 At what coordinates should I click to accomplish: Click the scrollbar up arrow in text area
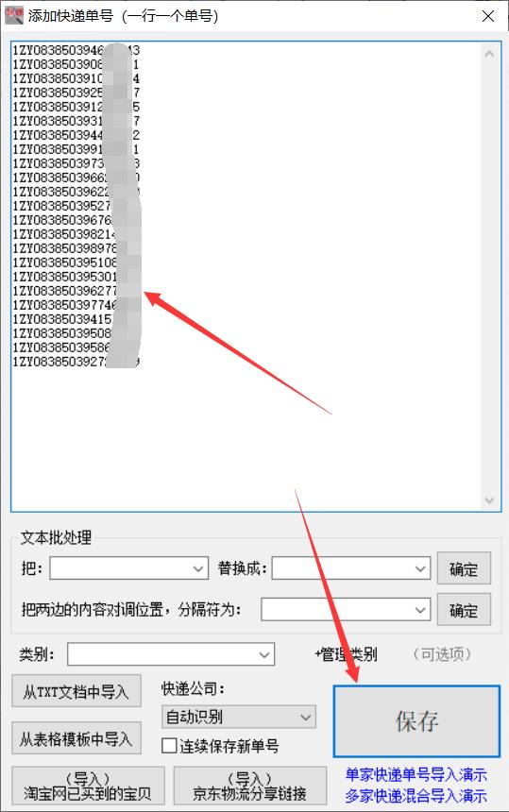[x=489, y=54]
